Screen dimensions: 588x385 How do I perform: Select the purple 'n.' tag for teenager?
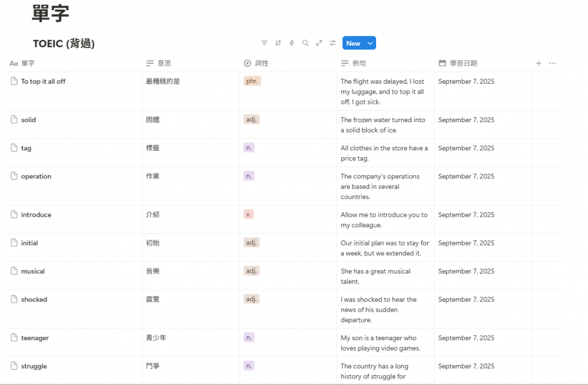coord(249,337)
